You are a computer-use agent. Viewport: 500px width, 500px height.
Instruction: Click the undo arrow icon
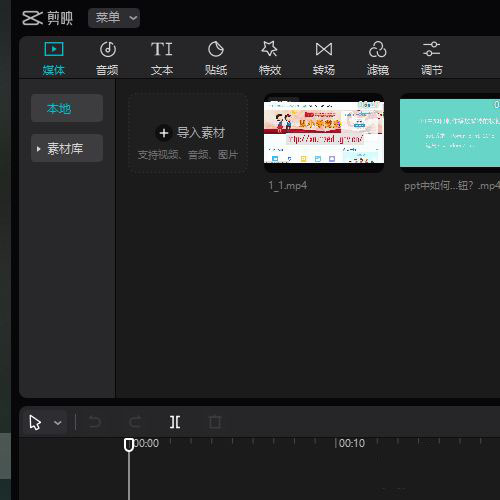pyautogui.click(x=95, y=422)
